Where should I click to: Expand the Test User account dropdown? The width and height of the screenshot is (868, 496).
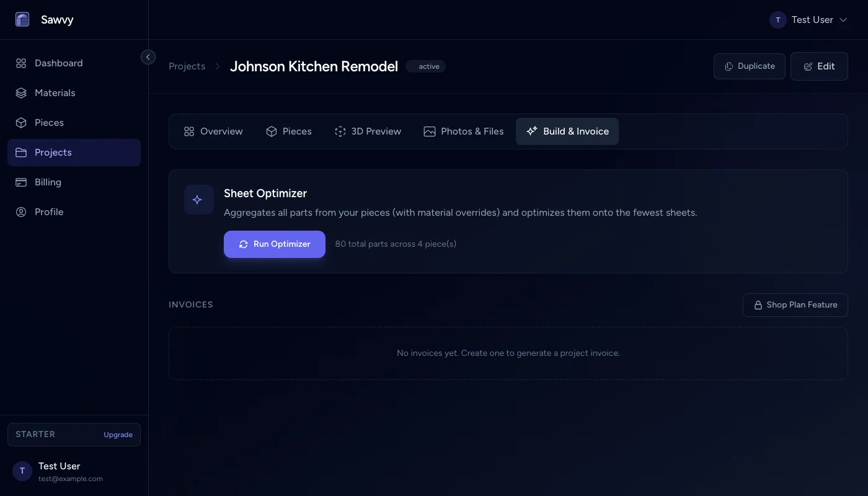[x=808, y=20]
